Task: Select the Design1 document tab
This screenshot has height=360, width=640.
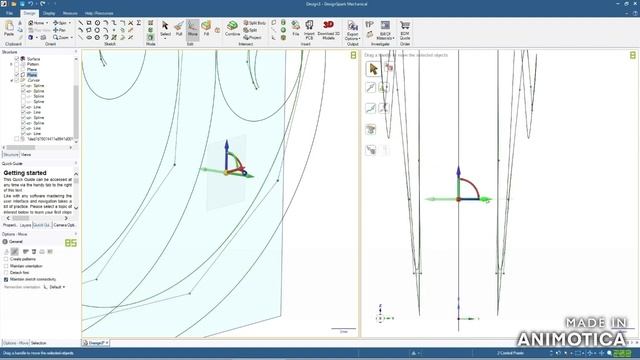Action: pos(96,343)
